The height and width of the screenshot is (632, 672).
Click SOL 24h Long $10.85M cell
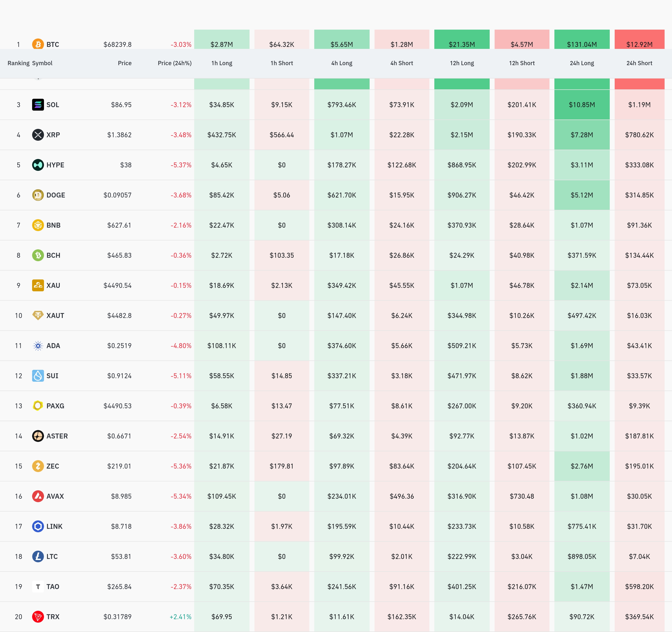coord(582,105)
